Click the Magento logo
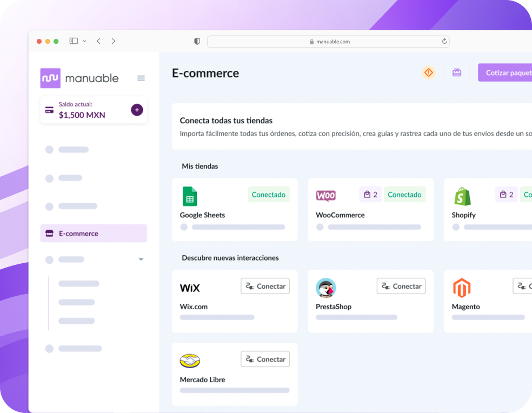Image resolution: width=532 pixels, height=413 pixels. click(462, 288)
